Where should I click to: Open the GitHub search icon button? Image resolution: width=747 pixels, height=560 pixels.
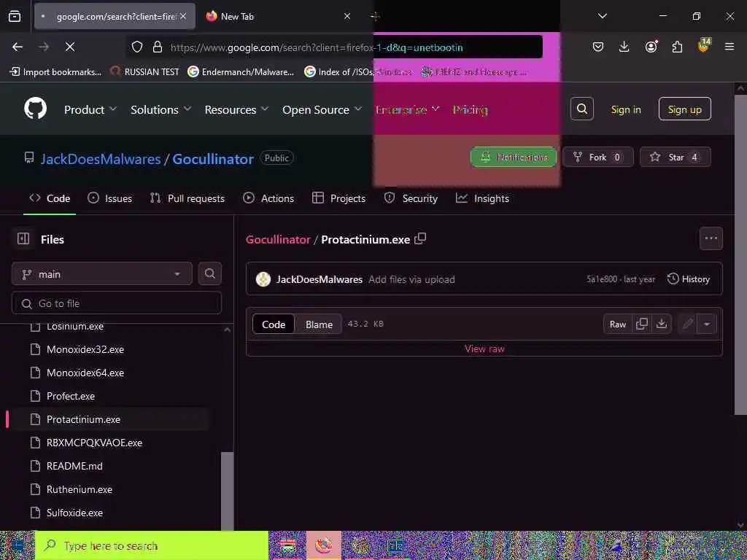click(581, 109)
